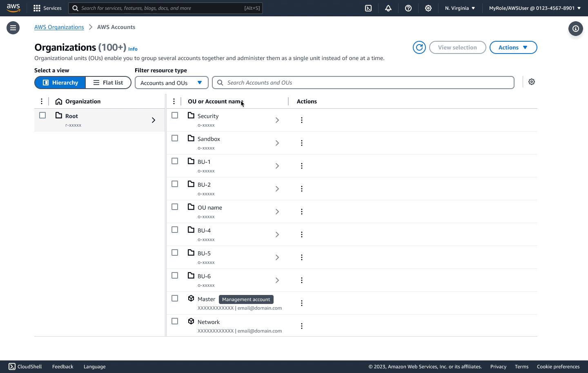Expand the BU-1 chevron
Image resolution: width=588 pixels, height=373 pixels.
277,166
